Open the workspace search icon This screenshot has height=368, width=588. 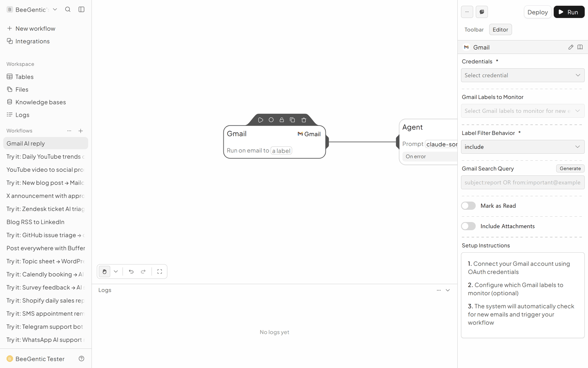click(x=68, y=9)
